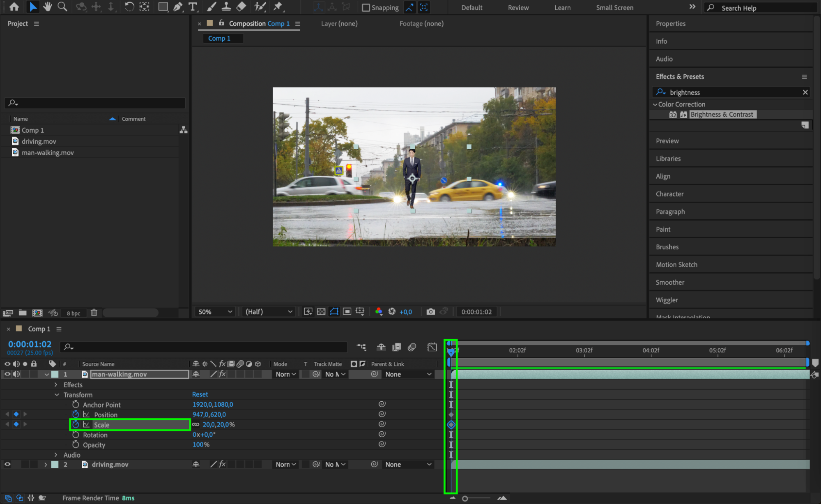This screenshot has height=504, width=821.
Task: Toggle the Scale stopwatch
Action: coord(76,425)
